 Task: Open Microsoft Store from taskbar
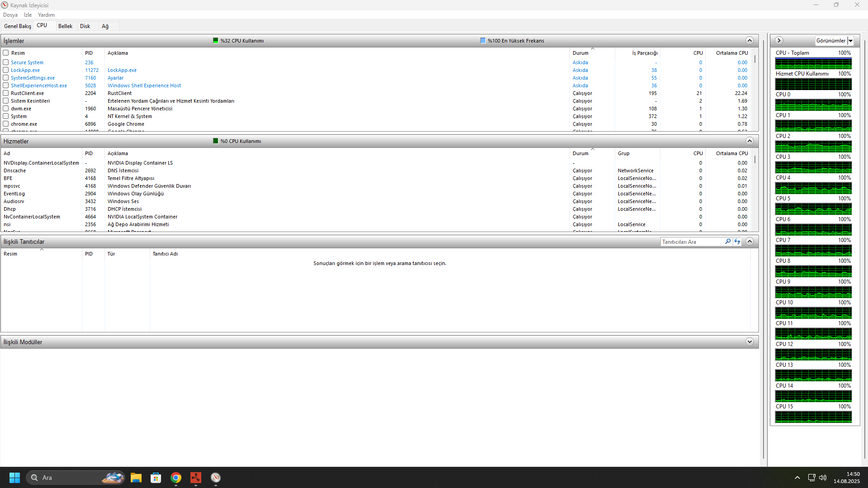pos(156,478)
